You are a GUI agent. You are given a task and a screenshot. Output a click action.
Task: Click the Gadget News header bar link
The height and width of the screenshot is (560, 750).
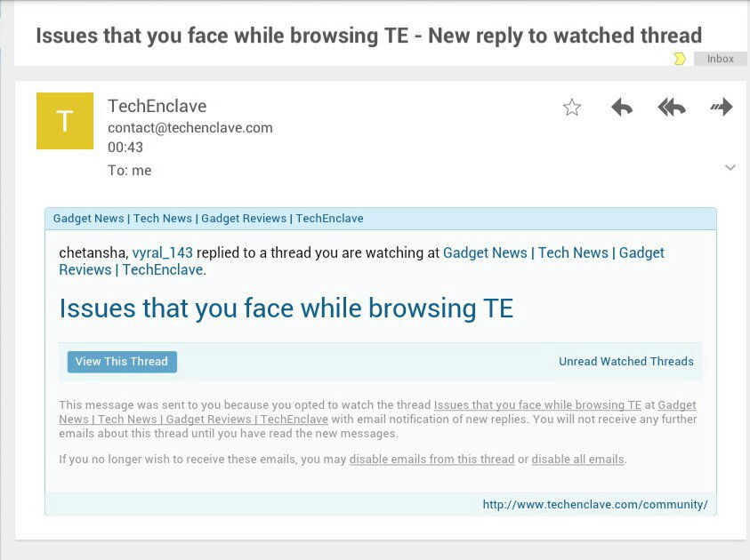pos(208,219)
